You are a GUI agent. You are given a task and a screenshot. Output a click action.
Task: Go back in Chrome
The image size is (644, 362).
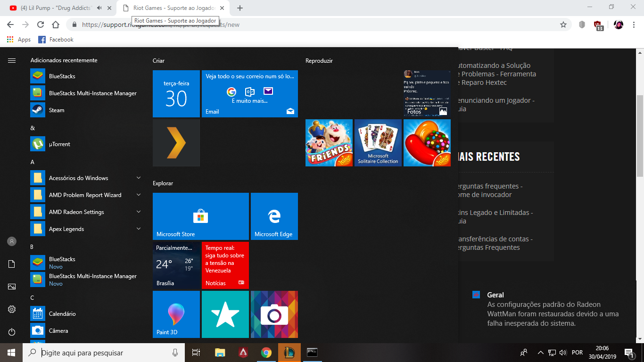pos(10,25)
